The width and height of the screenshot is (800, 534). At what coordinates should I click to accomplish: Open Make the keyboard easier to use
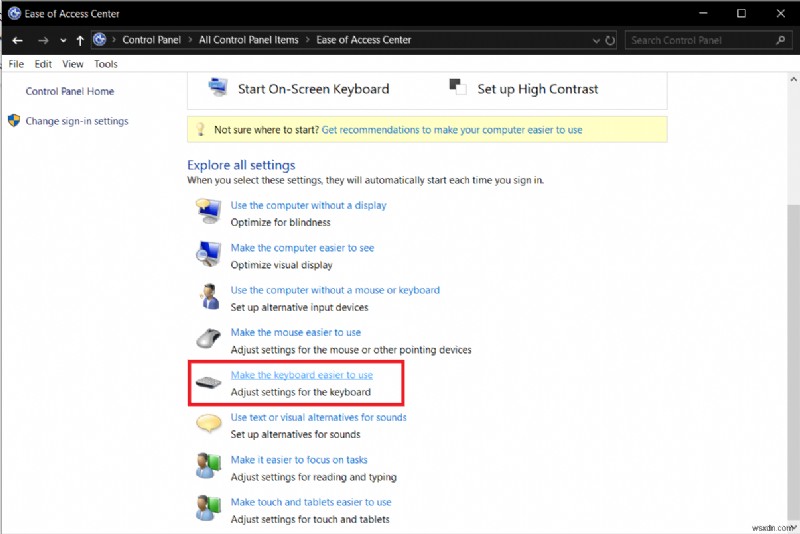(302, 375)
